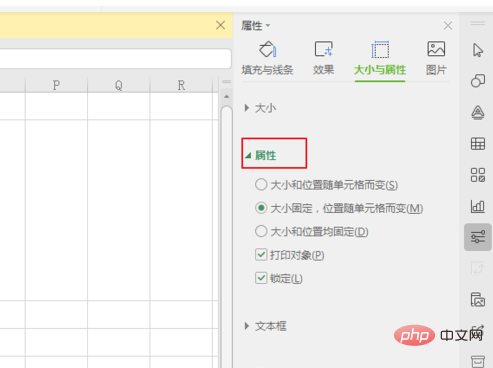The image size is (493, 368).
Task: Close the 属性 side panel
Action: coord(448,25)
